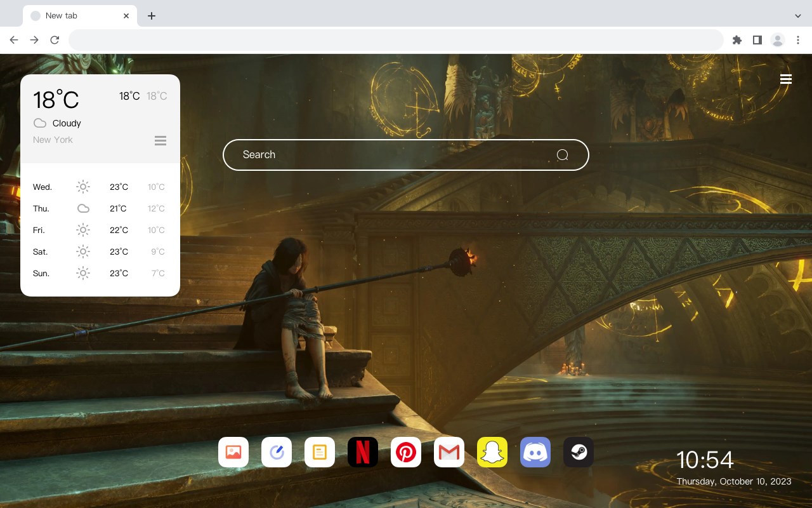Select the Wed. forecast row

pyautogui.click(x=100, y=187)
